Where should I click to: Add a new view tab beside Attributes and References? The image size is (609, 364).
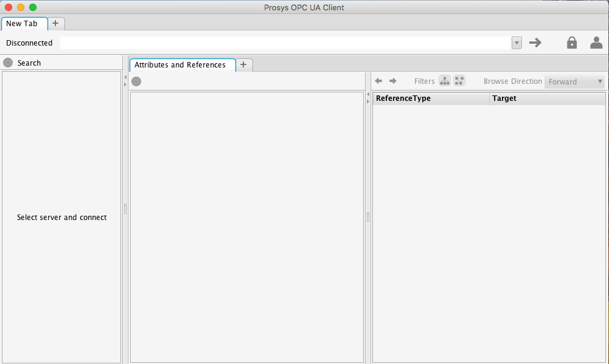243,65
